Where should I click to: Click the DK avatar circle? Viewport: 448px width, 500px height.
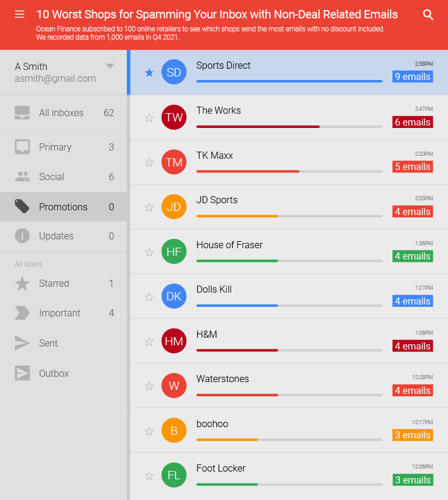(174, 296)
